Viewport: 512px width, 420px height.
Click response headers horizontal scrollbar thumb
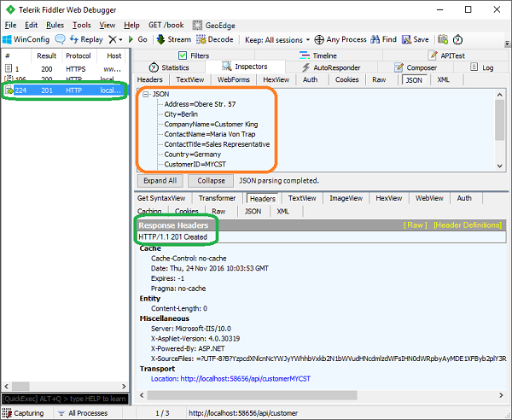[252, 395]
